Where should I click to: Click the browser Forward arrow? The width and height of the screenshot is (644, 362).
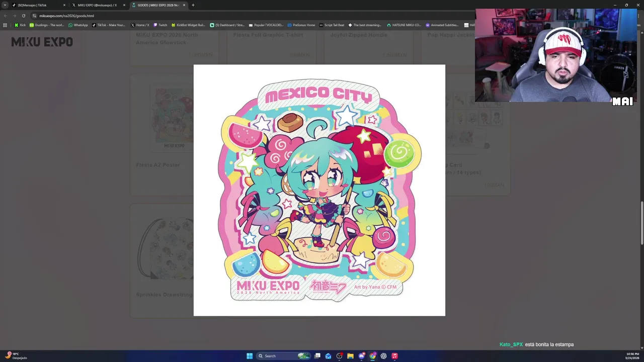(x=14, y=16)
